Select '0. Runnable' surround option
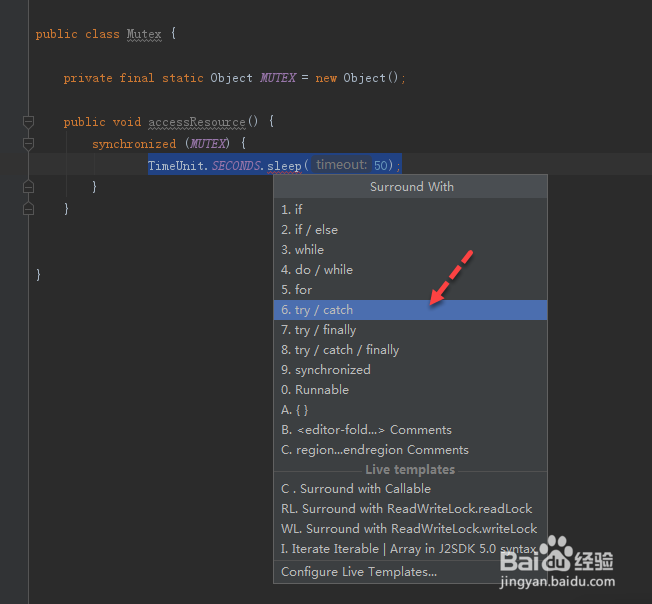This screenshot has width=652, height=604. click(x=410, y=390)
